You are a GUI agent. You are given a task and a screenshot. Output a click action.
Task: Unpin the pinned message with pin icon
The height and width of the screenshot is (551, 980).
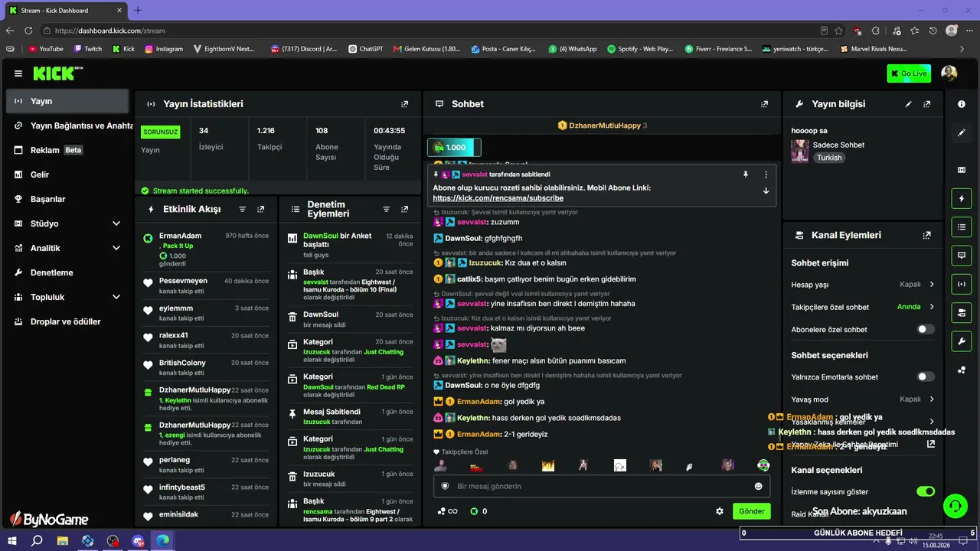click(x=745, y=174)
